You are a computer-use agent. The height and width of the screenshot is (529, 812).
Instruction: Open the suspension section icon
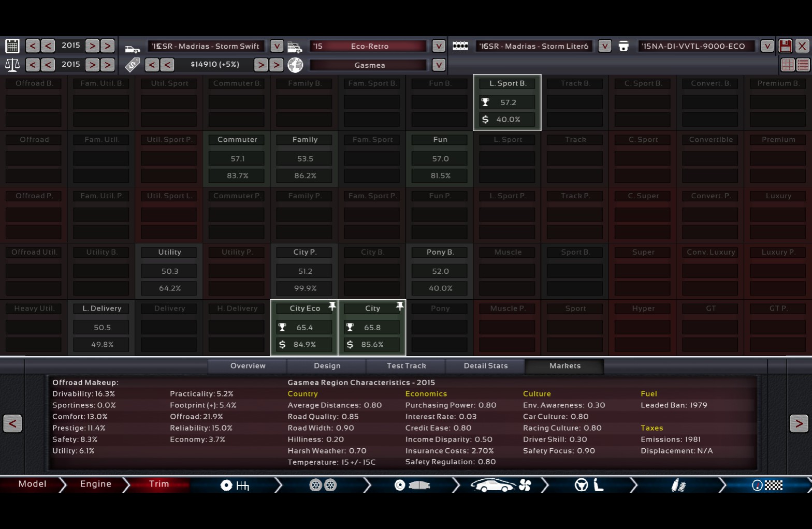[x=678, y=486]
